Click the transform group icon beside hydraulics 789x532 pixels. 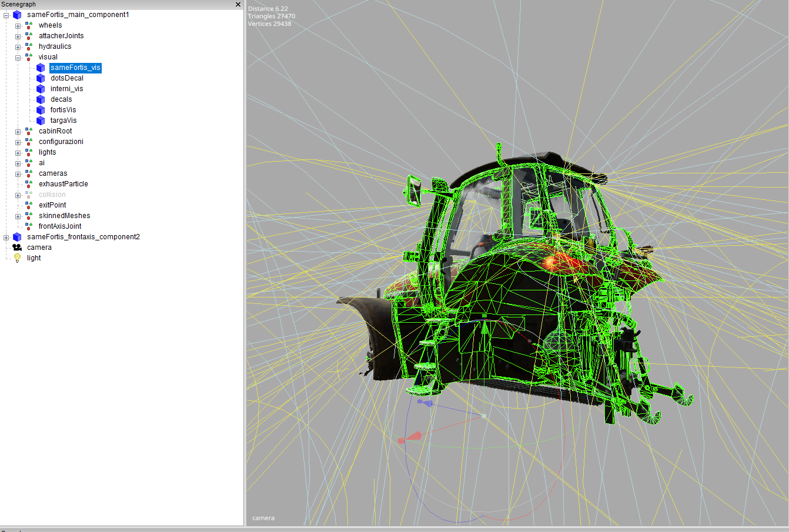[29, 46]
